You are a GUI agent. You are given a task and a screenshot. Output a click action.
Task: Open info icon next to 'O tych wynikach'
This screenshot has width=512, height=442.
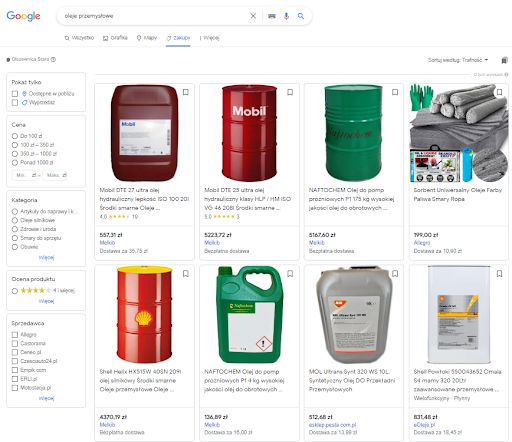[x=506, y=75]
